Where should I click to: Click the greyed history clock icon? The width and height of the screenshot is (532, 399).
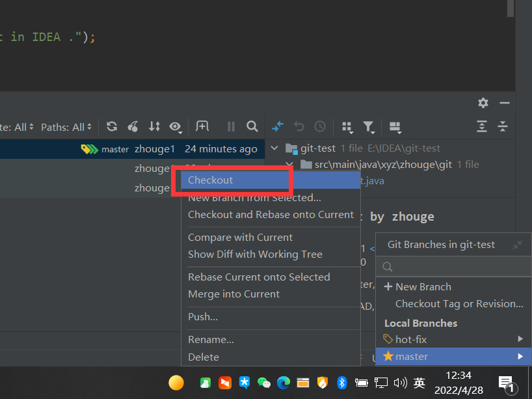pos(320,127)
